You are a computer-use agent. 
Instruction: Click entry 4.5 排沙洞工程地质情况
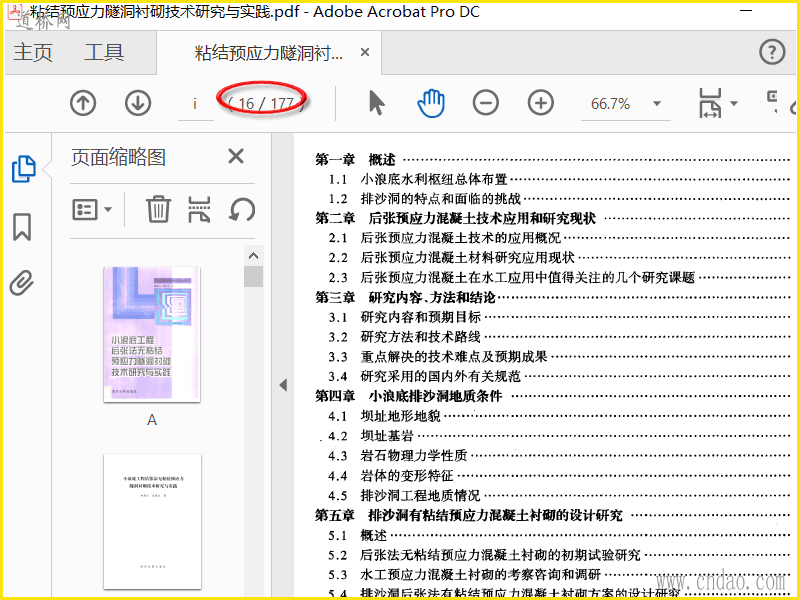click(x=405, y=496)
